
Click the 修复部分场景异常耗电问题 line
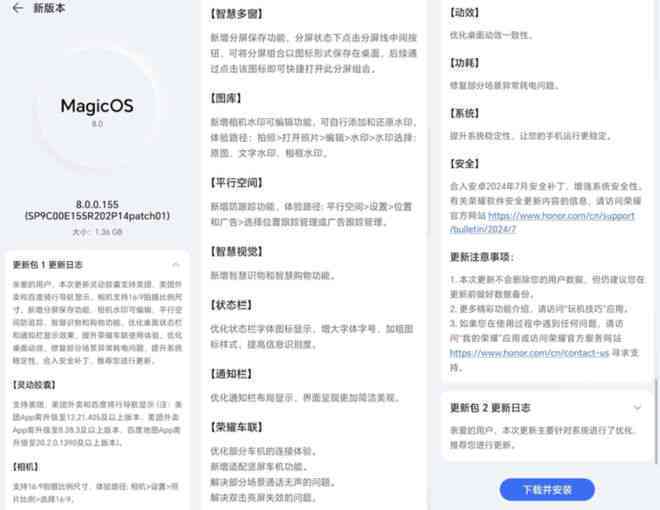[x=504, y=85]
